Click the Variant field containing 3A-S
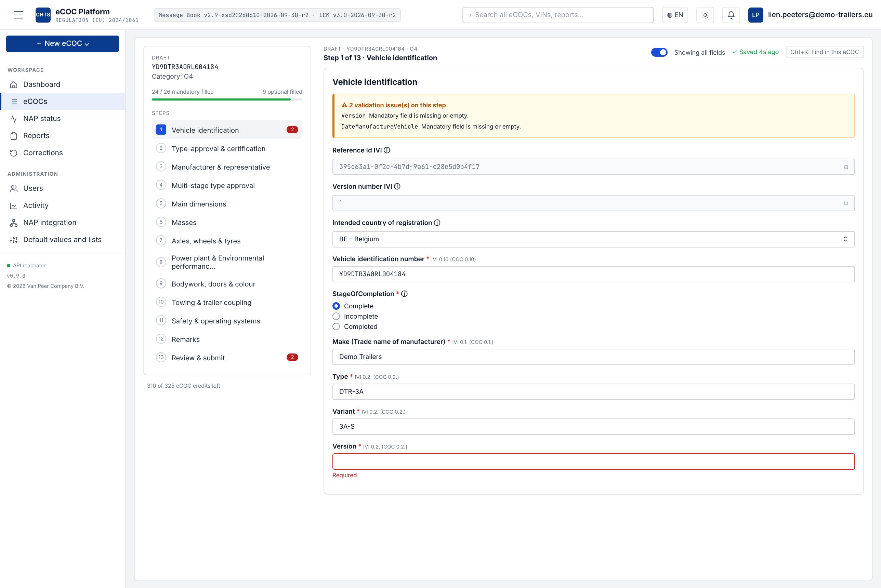The image size is (881, 588). [x=593, y=427]
